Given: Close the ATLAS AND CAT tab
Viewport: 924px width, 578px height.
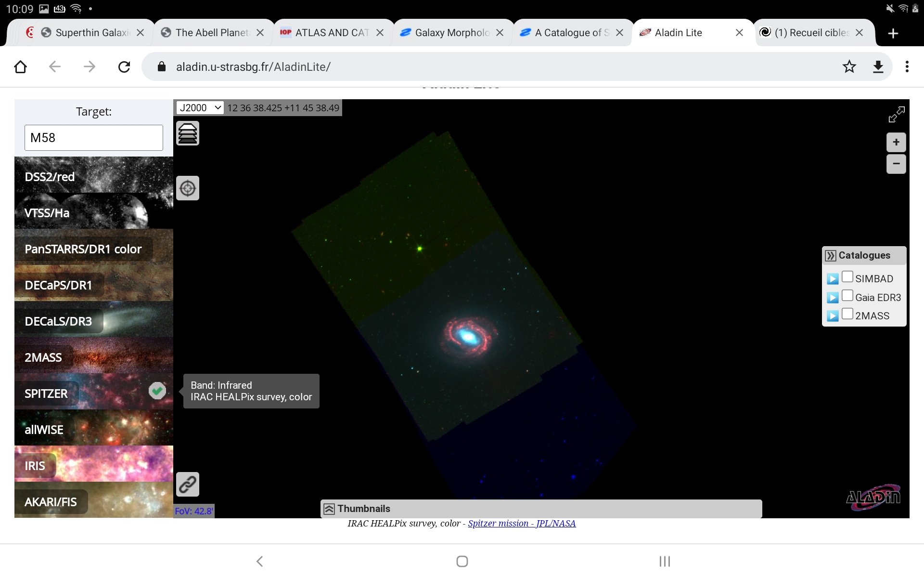Looking at the screenshot, I should point(380,33).
